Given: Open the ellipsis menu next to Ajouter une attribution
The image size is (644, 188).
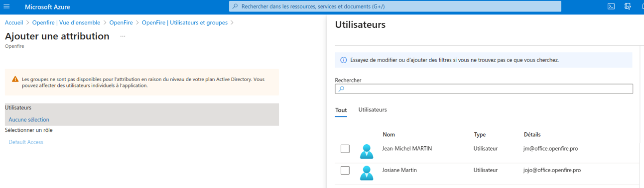Looking at the screenshot, I should pyautogui.click(x=123, y=36).
